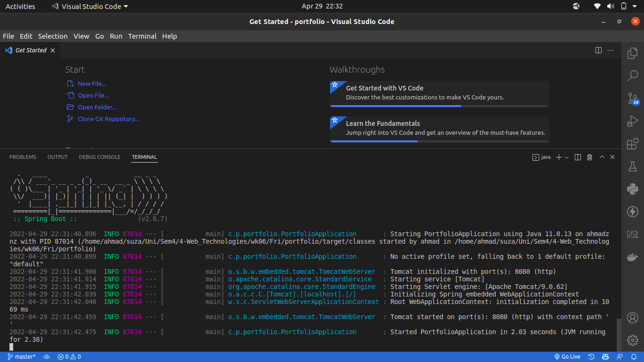This screenshot has width=644, height=362.
Task: Switch to the OUTPUT tab
Action: coord(58,157)
